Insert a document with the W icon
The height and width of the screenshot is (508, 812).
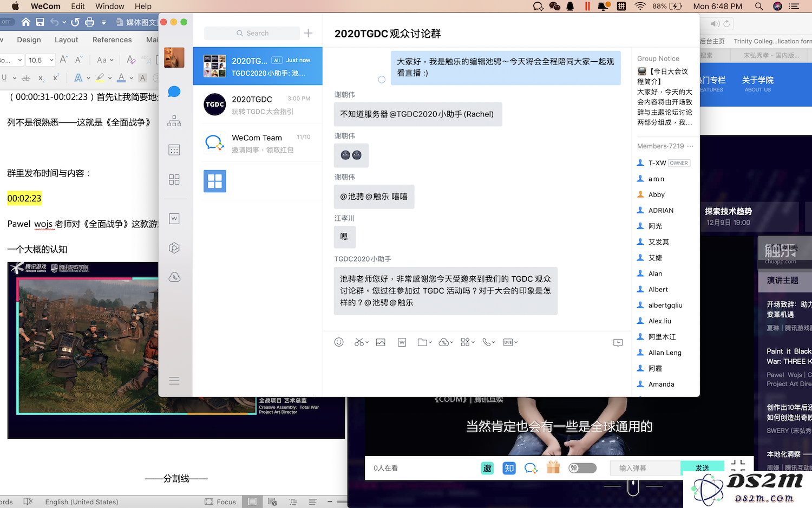(402, 342)
